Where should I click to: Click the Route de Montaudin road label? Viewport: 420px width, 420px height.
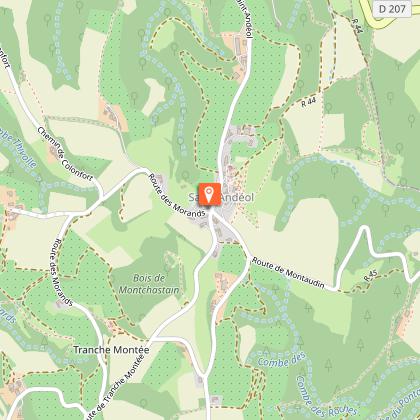coord(288,273)
